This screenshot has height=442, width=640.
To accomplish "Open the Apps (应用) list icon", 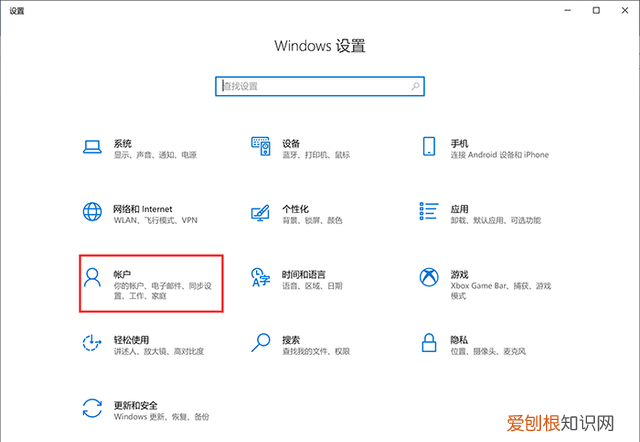I will click(429, 211).
